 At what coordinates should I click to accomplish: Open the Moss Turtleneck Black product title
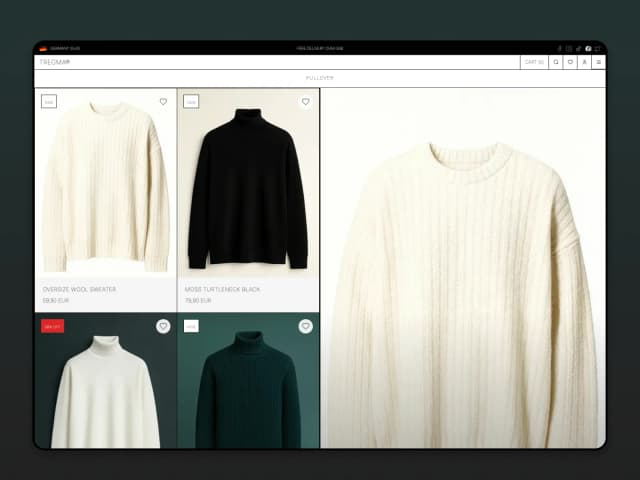(222, 289)
